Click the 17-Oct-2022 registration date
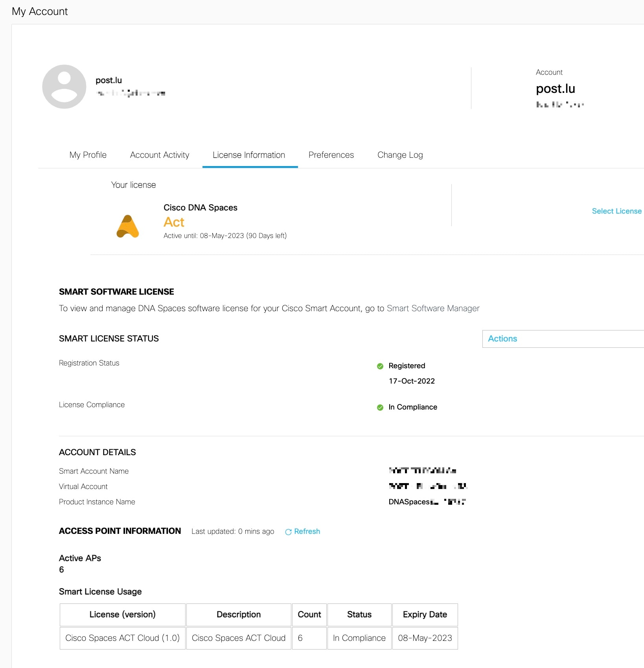644x668 pixels. (x=412, y=381)
